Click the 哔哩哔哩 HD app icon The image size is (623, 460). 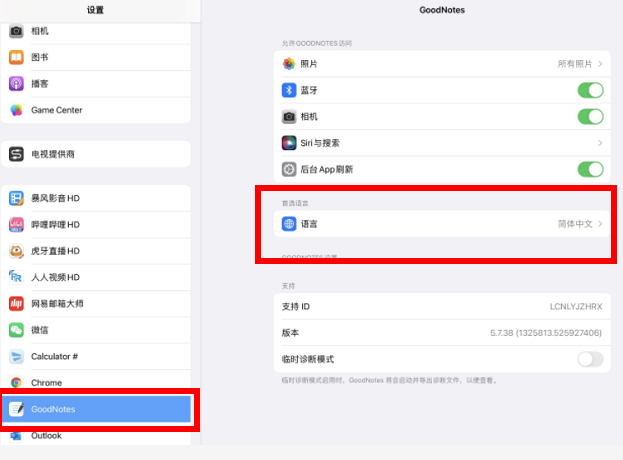coord(16,225)
